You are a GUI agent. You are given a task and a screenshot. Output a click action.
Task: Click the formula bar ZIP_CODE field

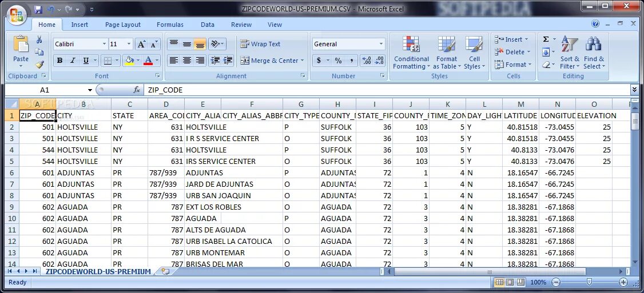[x=386, y=90]
